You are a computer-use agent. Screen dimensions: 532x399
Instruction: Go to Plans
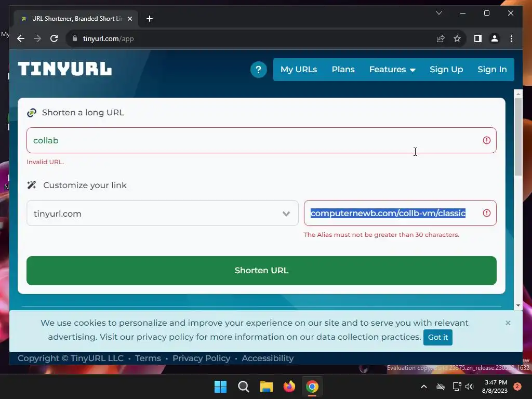pos(343,70)
